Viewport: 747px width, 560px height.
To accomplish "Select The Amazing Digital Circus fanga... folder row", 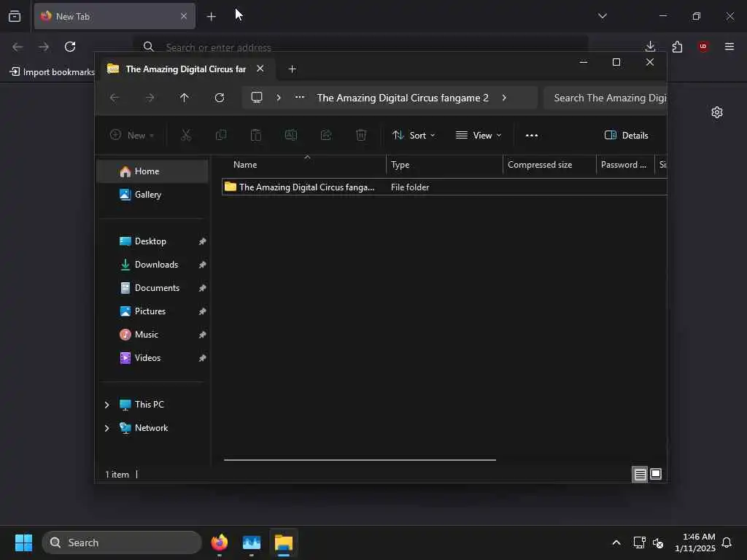I will pos(444,187).
